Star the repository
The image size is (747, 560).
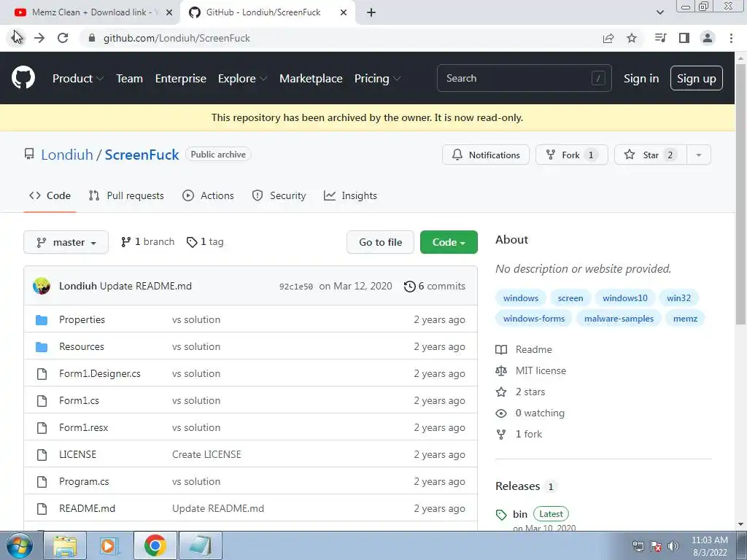[651, 155]
